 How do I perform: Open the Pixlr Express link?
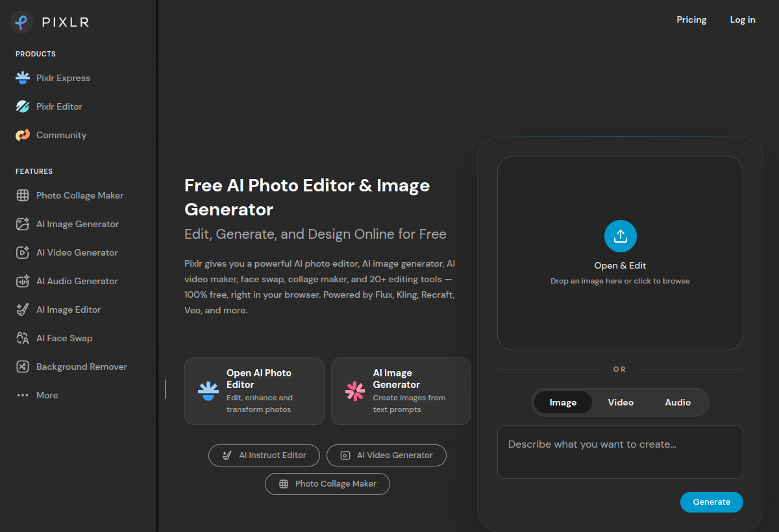pos(63,78)
